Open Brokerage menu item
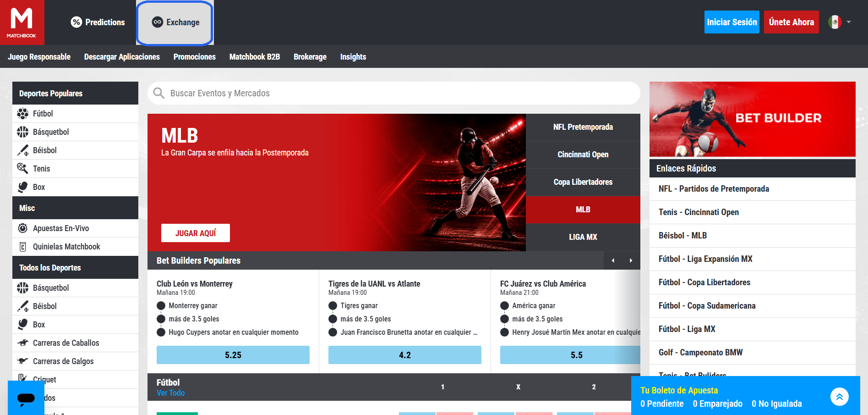 [310, 57]
